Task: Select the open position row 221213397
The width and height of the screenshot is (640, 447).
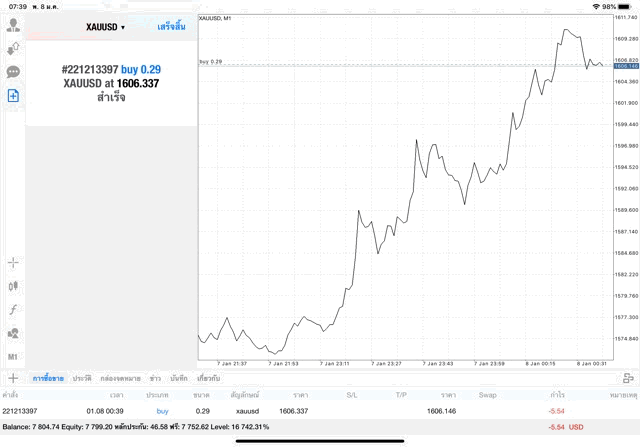Action: coord(300,411)
